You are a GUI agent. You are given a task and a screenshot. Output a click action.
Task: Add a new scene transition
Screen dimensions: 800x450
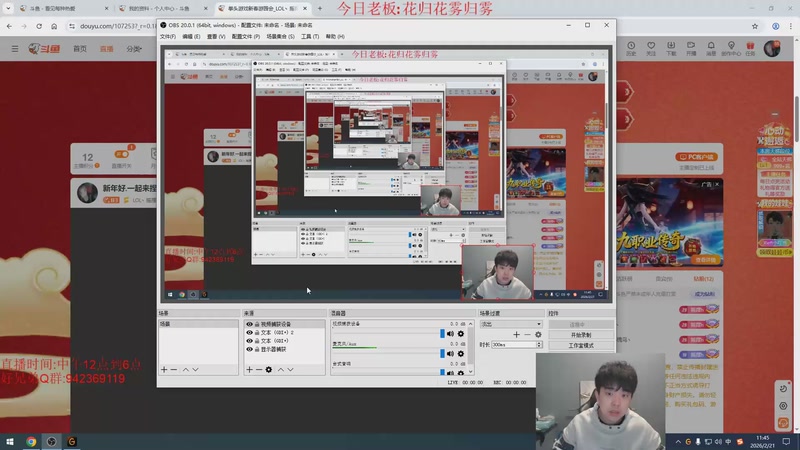tap(516, 335)
